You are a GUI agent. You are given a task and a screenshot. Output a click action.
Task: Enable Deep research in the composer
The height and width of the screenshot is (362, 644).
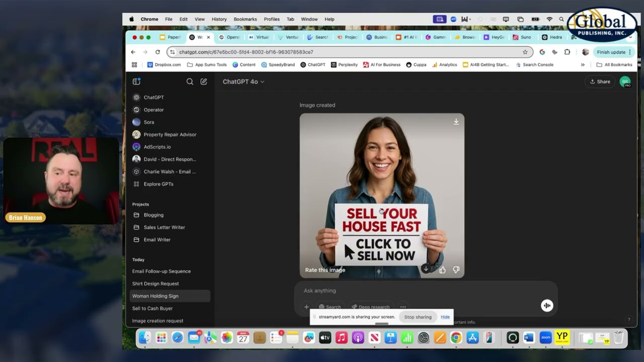[371, 307]
